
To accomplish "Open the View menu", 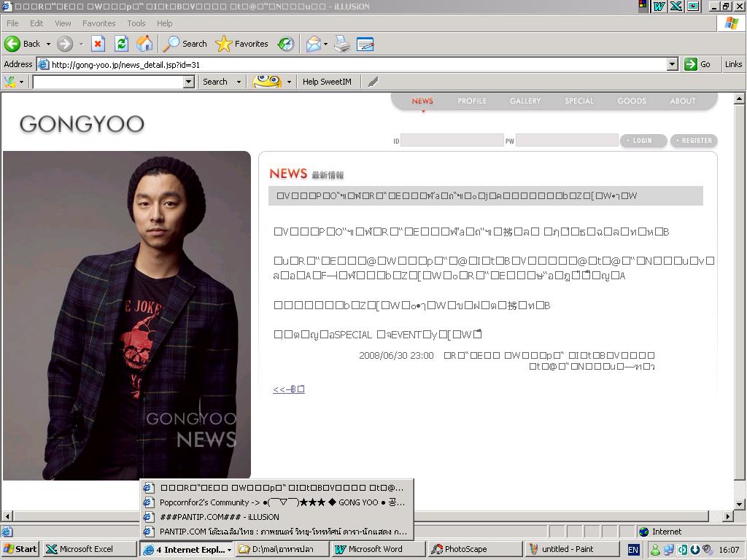I will point(63,23).
